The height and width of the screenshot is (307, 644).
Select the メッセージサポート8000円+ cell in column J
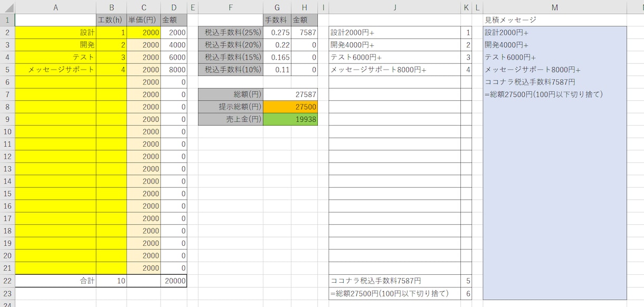[x=394, y=70]
